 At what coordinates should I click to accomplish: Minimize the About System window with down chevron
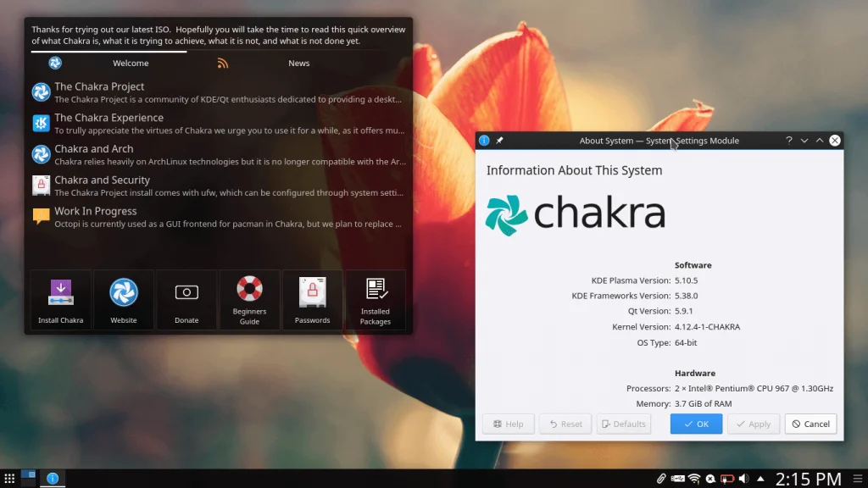(804, 141)
